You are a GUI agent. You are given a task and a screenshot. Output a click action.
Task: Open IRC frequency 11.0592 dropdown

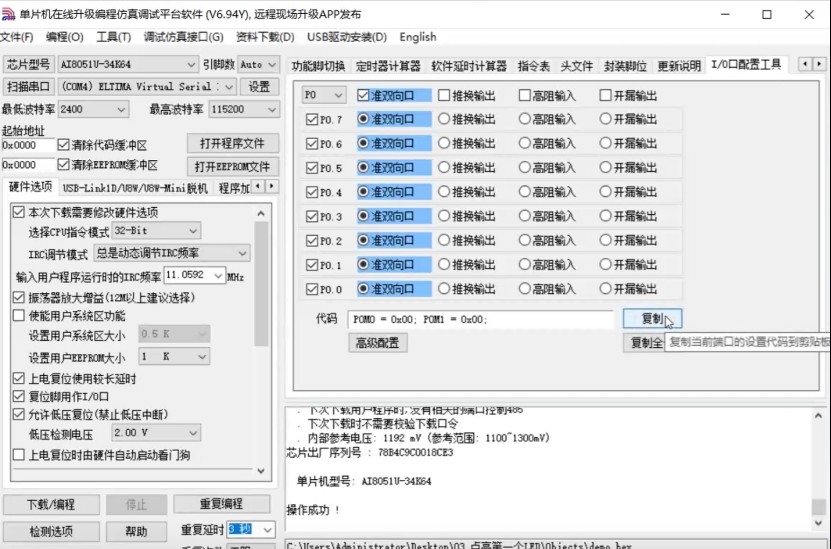(x=218, y=276)
